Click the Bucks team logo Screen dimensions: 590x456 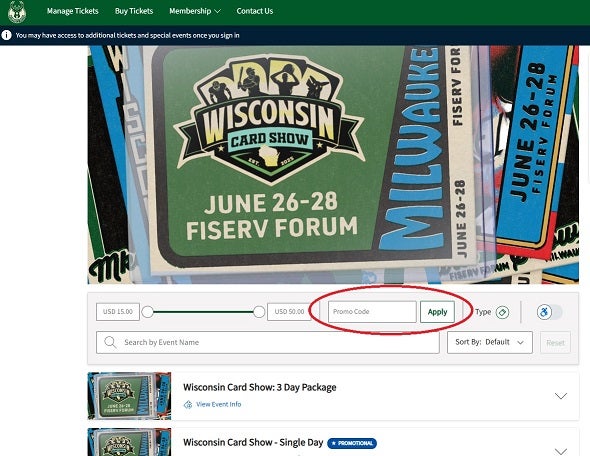(17, 12)
